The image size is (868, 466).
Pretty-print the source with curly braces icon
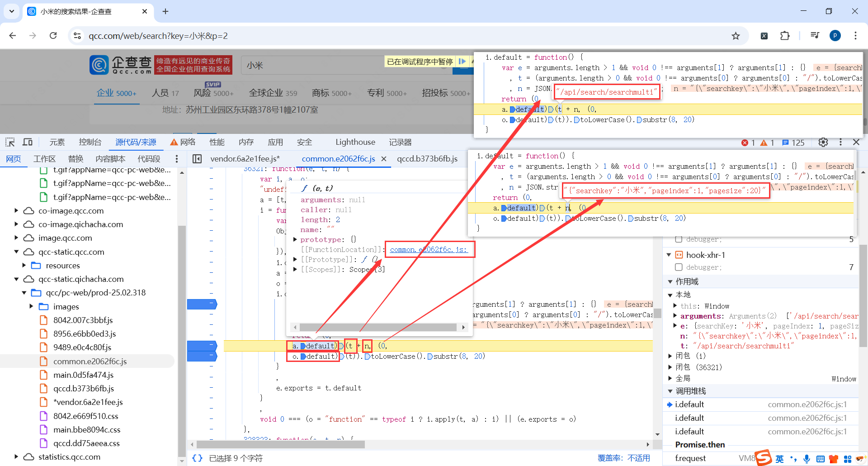point(197,458)
